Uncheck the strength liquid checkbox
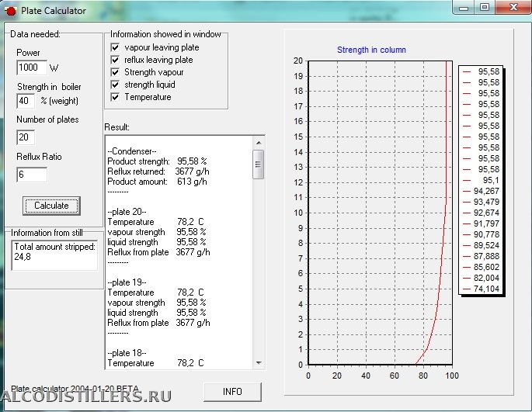This screenshot has height=412, width=532. [116, 85]
